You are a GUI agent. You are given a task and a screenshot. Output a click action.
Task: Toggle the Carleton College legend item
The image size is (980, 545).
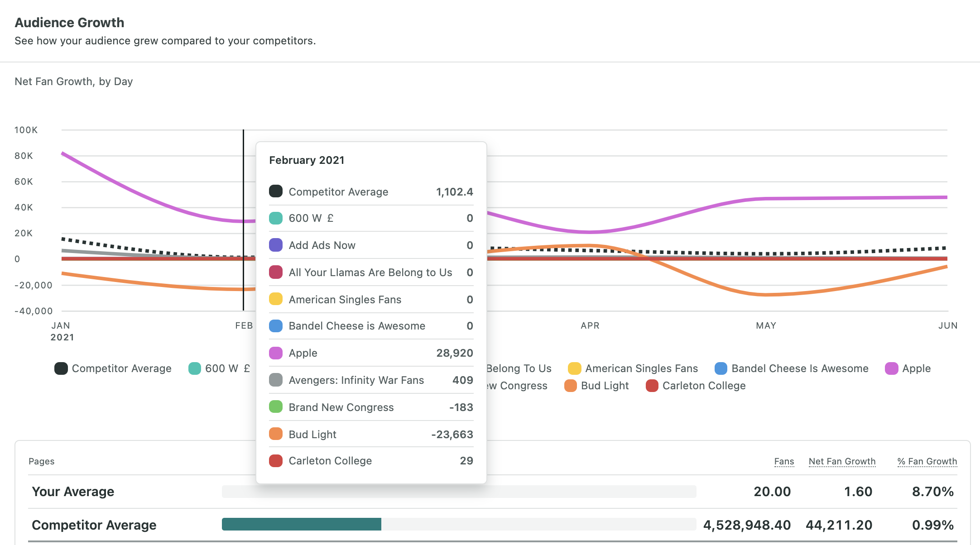pos(696,386)
